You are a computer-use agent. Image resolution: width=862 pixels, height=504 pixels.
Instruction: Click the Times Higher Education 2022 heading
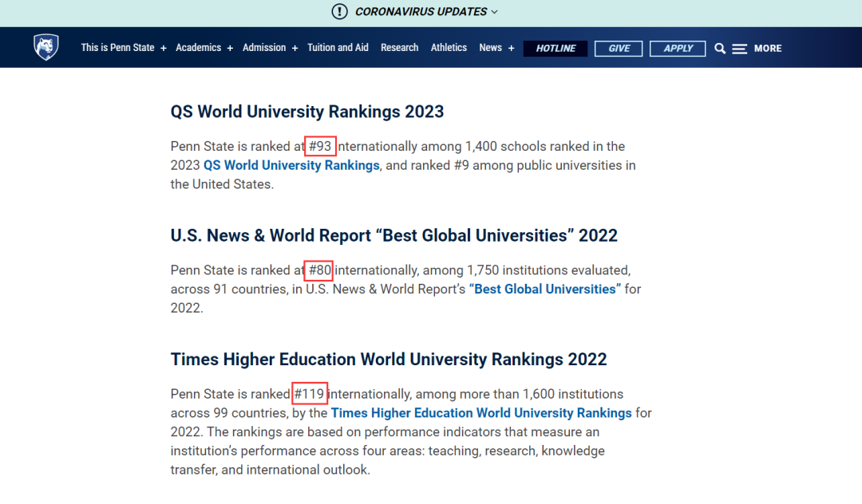pos(389,359)
